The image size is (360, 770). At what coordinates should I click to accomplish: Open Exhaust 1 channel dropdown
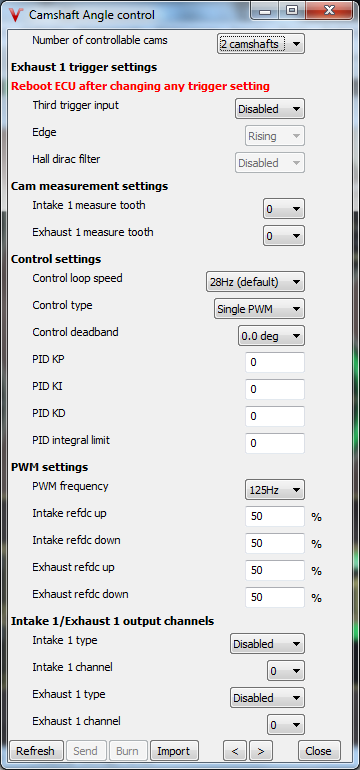click(286, 725)
